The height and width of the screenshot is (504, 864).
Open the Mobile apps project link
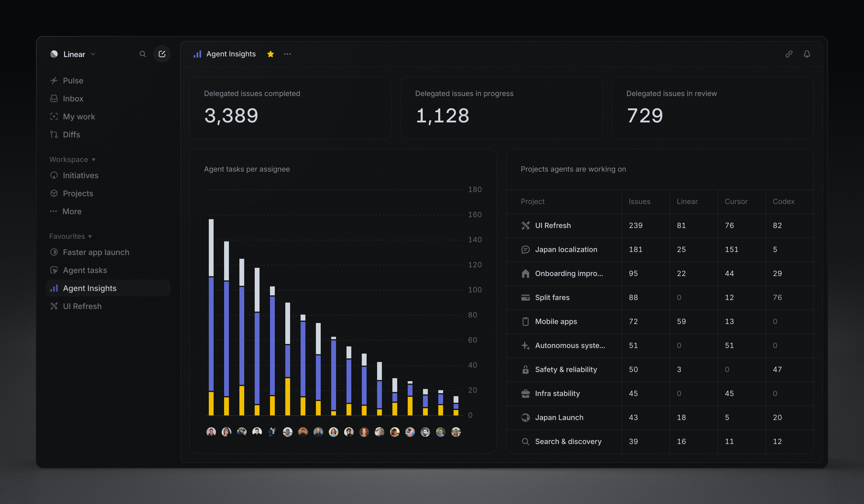pos(556,322)
